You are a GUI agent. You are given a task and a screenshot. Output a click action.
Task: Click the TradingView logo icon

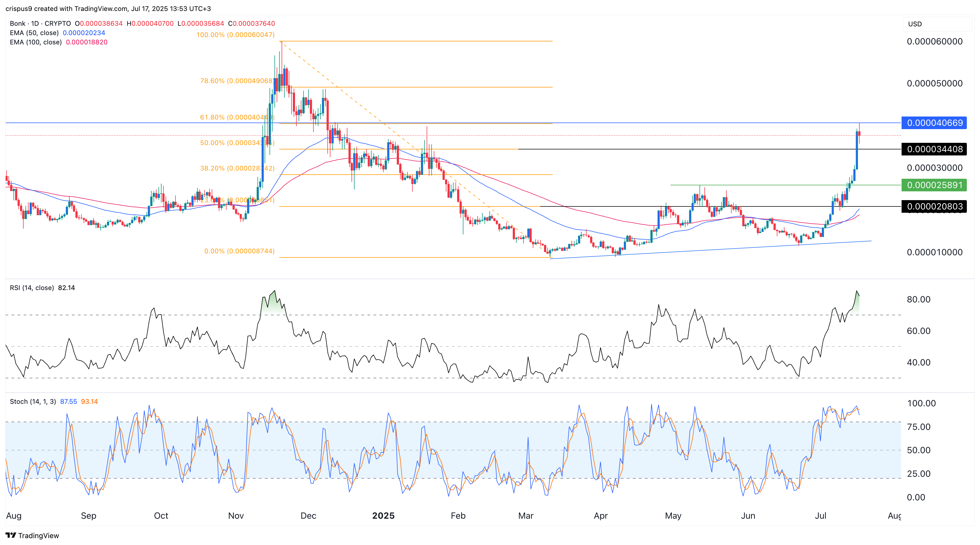[x=11, y=535]
